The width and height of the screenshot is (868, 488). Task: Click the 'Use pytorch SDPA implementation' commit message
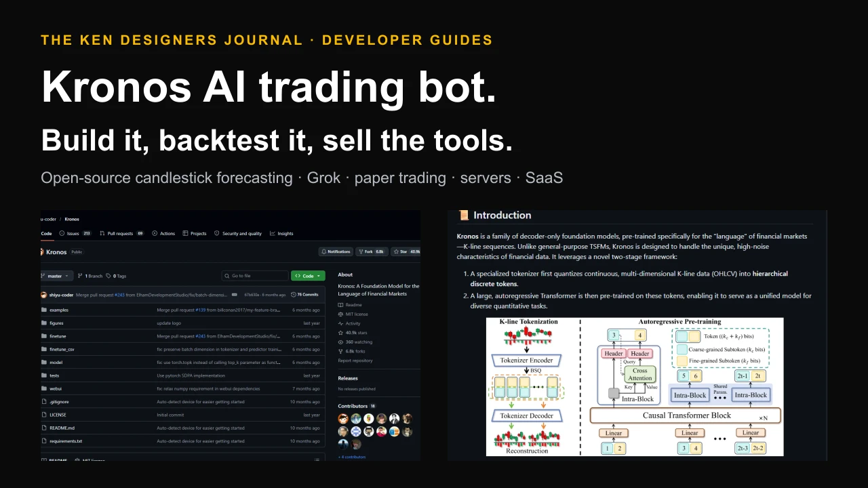191,375
